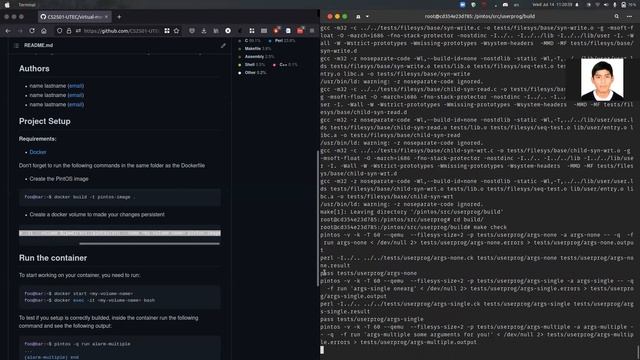Image resolution: width=640 pixels, height=360 pixels.
Task: Click the C++ language entry
Action: pyautogui.click(x=285, y=65)
